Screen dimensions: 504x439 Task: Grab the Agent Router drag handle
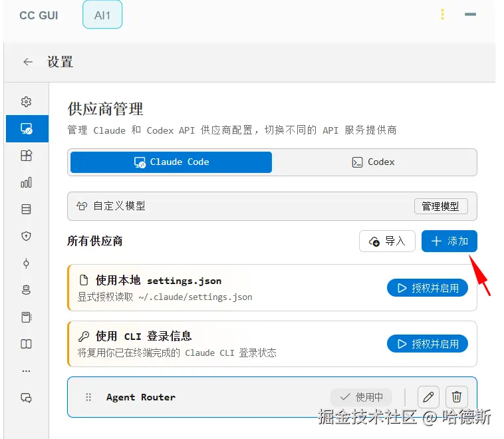tap(88, 397)
